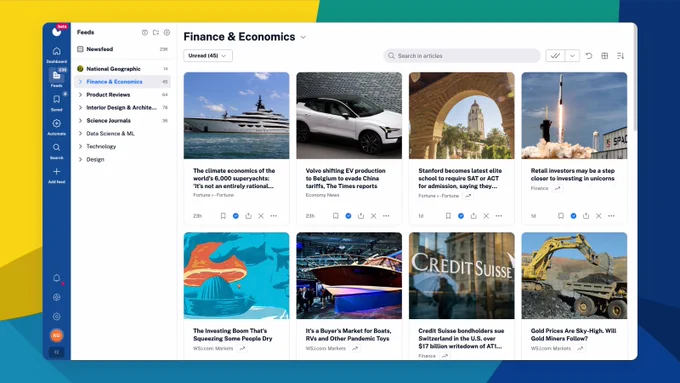Expand Interior Design & Archite... folder
The width and height of the screenshot is (680, 383).
(80, 108)
